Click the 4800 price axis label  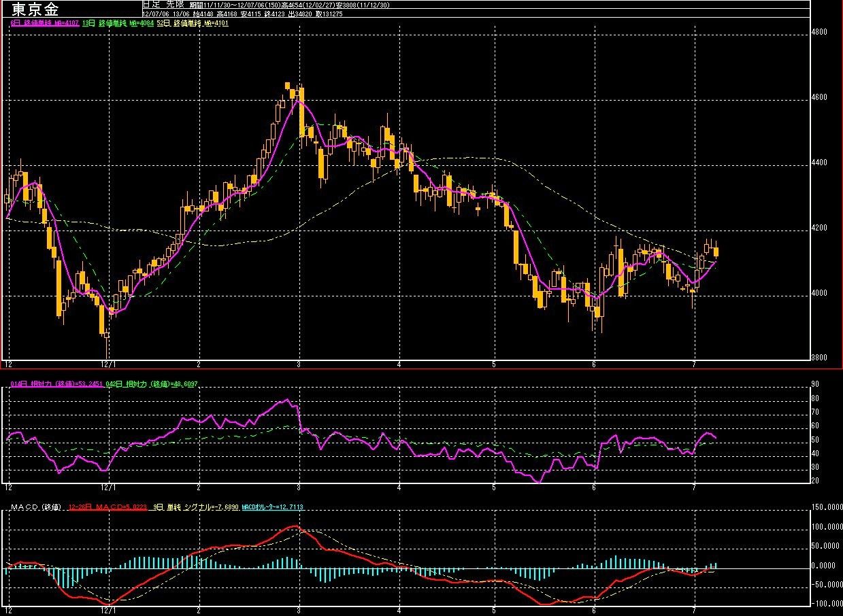coord(819,33)
